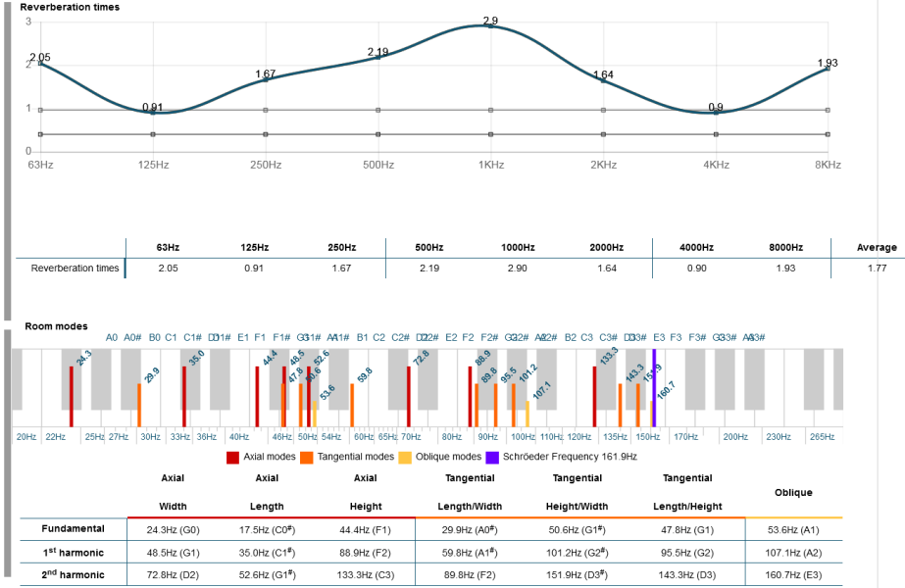The height and width of the screenshot is (588, 905).
Task: Select the 2.19 data point at 500Hz
Action: (x=377, y=57)
